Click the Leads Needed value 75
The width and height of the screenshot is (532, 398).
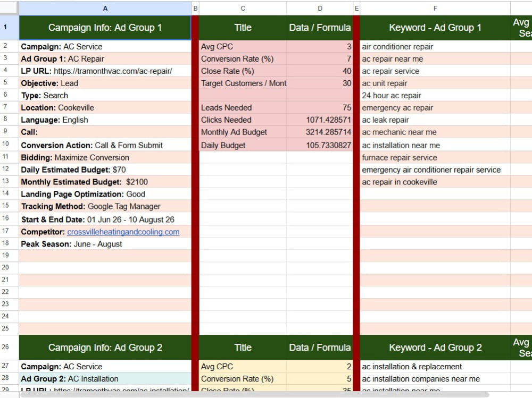coord(320,107)
